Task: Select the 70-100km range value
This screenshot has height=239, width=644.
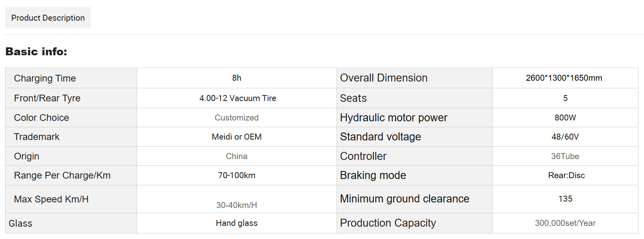Action: (x=237, y=175)
